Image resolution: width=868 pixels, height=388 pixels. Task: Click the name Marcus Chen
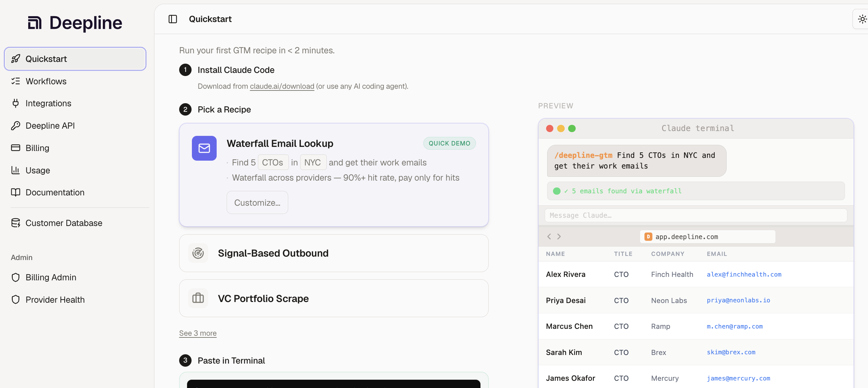click(569, 326)
